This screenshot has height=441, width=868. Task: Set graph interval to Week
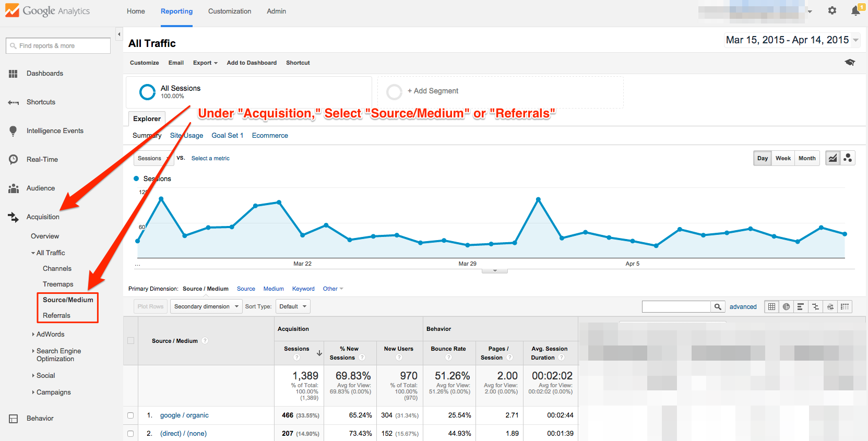783,158
